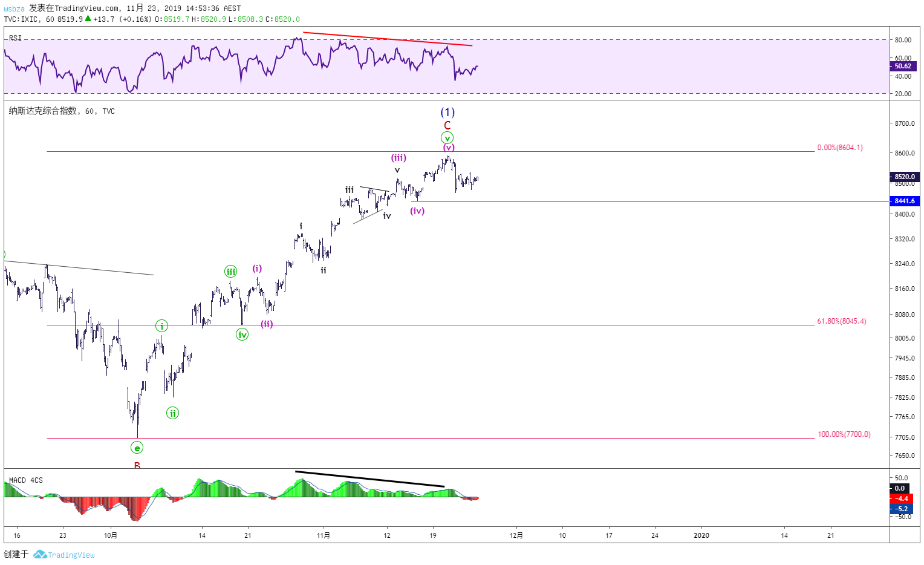Click the 8080.00 price axis label
The width and height of the screenshot is (924, 565).
(x=905, y=315)
